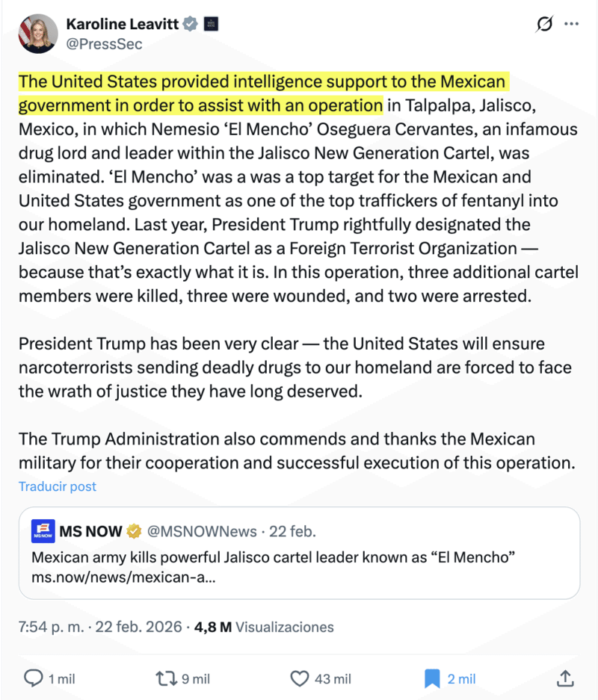Viewport: 598px width, 700px height.
Task: Visit the @PressSec profile handle
Action: coord(105,43)
